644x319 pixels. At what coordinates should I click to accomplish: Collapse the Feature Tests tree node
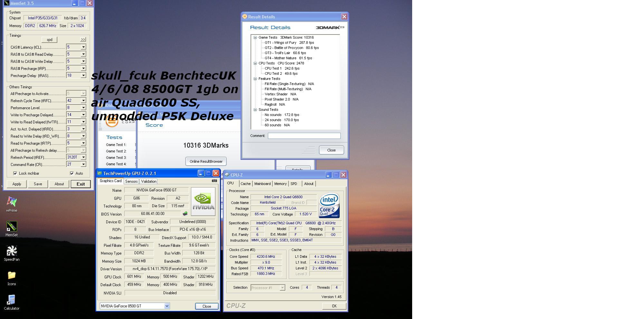[255, 79]
